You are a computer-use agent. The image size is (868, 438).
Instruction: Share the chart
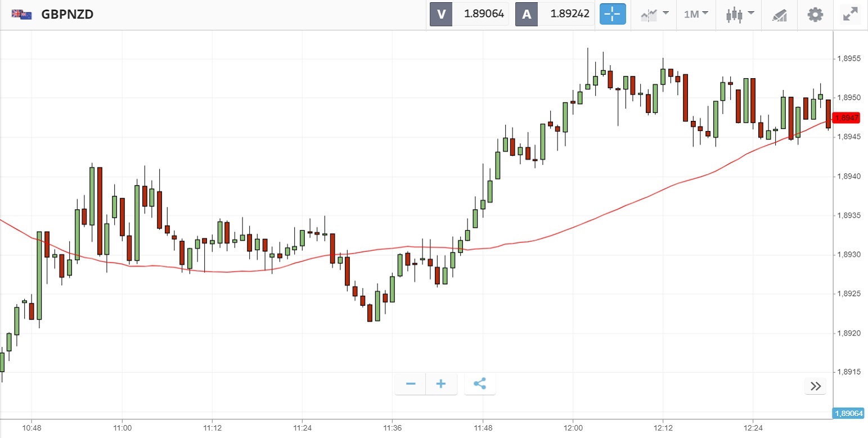(480, 384)
